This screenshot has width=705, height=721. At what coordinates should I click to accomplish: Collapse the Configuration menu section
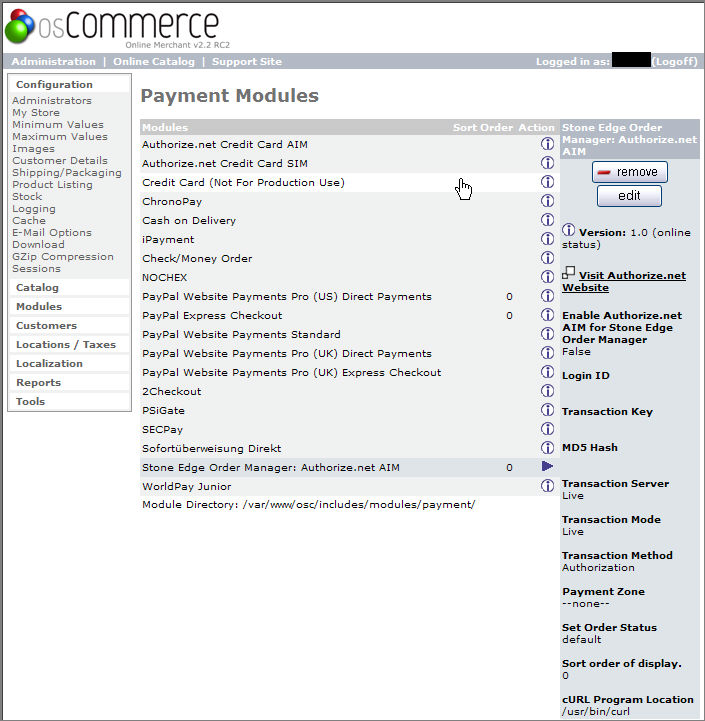[x=54, y=85]
